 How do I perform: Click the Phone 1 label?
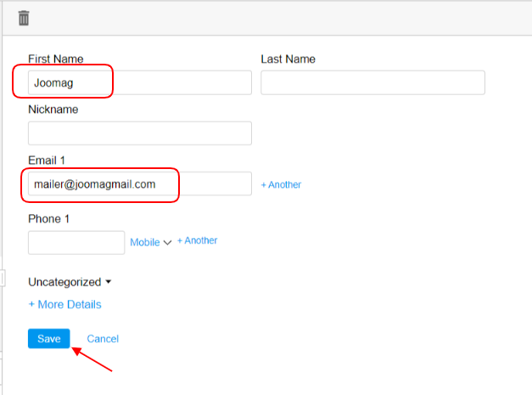(x=48, y=219)
